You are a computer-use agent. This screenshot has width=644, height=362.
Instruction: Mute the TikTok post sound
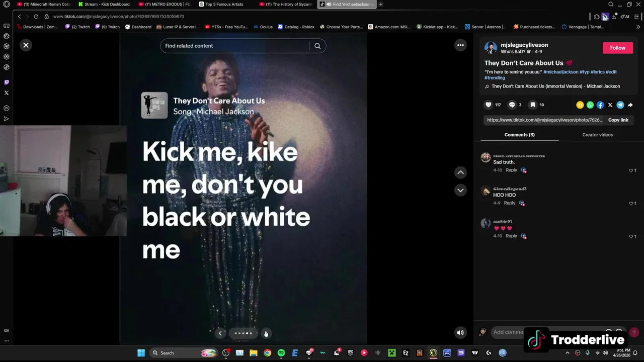pyautogui.click(x=460, y=332)
